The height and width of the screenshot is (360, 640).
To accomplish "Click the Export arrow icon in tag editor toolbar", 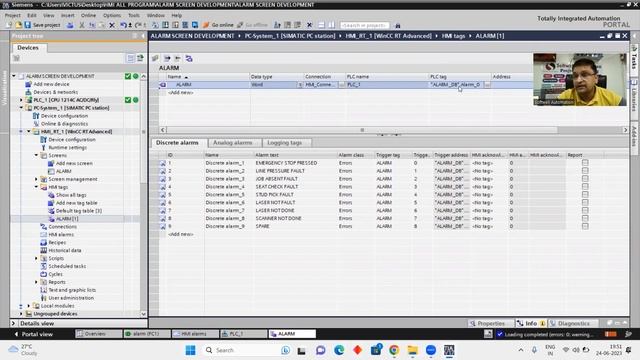I will (167, 58).
